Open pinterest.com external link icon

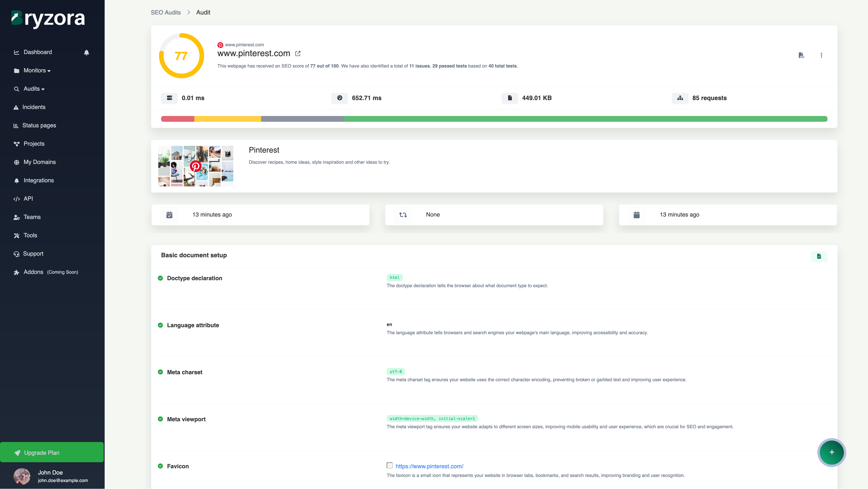tap(298, 54)
